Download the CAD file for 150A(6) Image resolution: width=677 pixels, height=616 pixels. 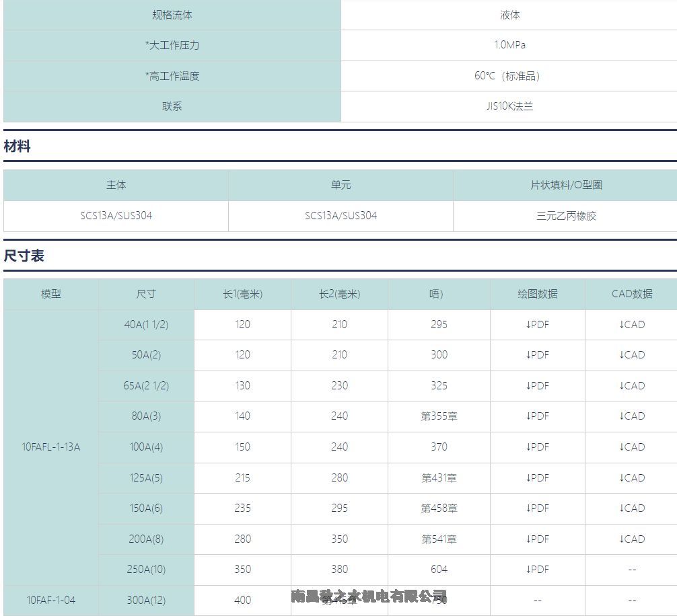632,508
